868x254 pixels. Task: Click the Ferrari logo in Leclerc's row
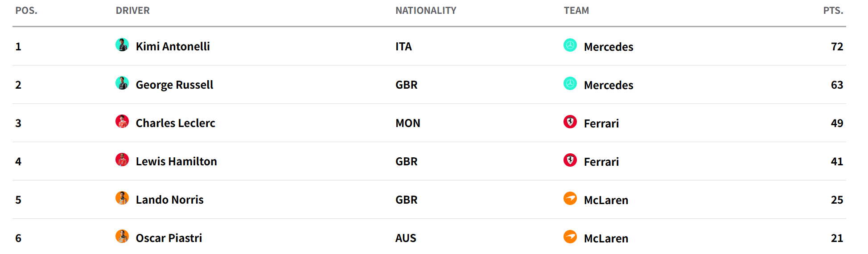570,122
